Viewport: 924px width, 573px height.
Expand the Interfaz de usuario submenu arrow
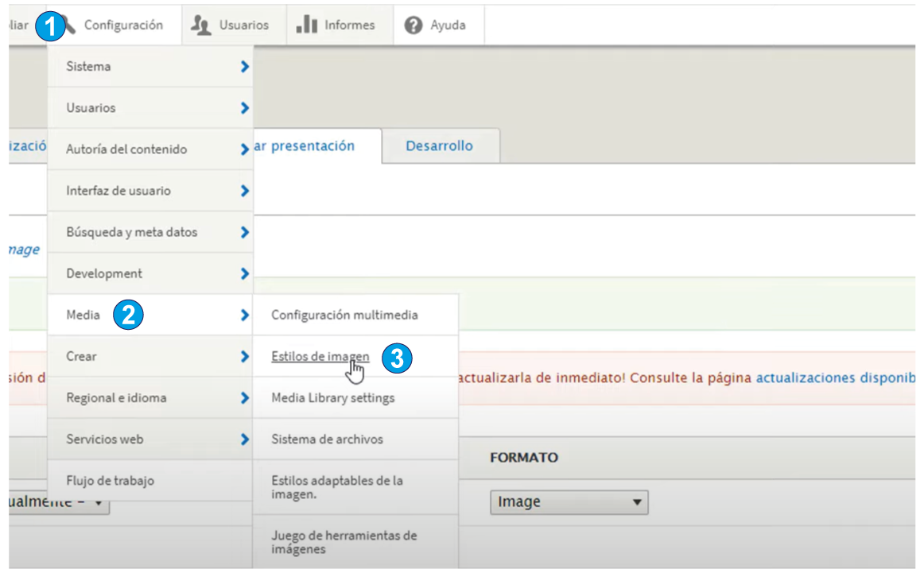point(245,191)
